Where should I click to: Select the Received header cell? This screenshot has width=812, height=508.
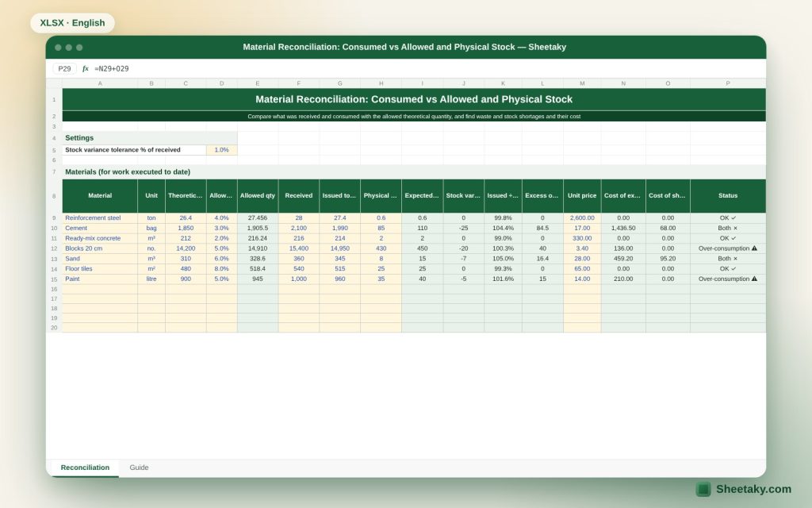click(x=299, y=196)
